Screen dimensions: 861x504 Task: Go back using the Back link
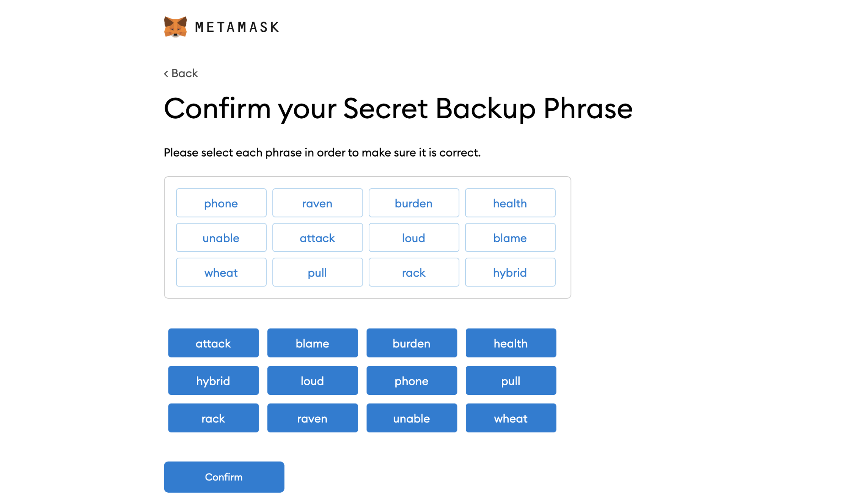[181, 73]
